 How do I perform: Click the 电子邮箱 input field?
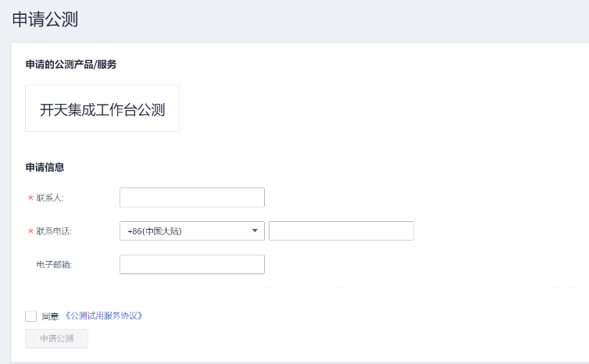(x=191, y=265)
